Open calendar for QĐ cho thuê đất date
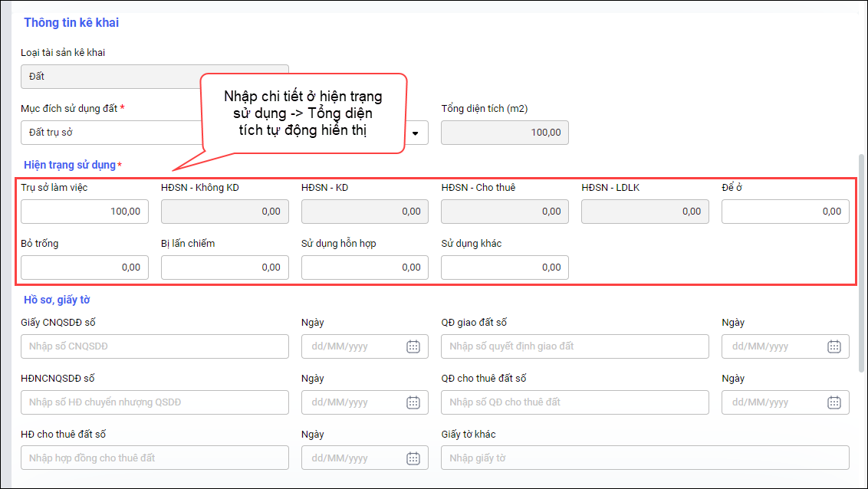Screen dimensions: 868x489 (833, 402)
